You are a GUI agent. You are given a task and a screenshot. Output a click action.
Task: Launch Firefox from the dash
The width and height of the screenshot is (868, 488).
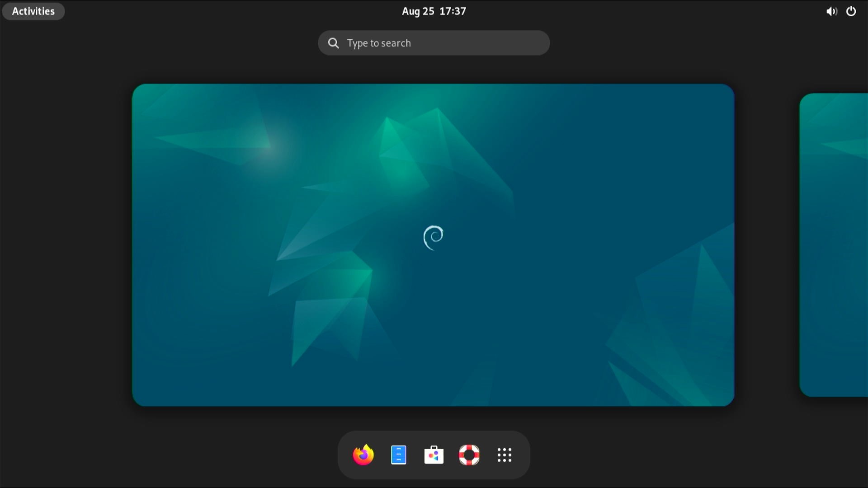[363, 455]
